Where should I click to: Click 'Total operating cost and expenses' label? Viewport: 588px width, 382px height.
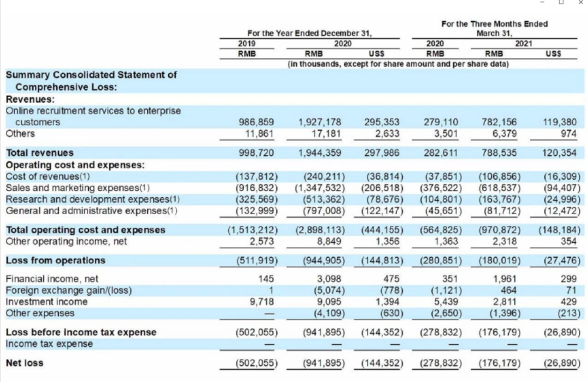85,230
